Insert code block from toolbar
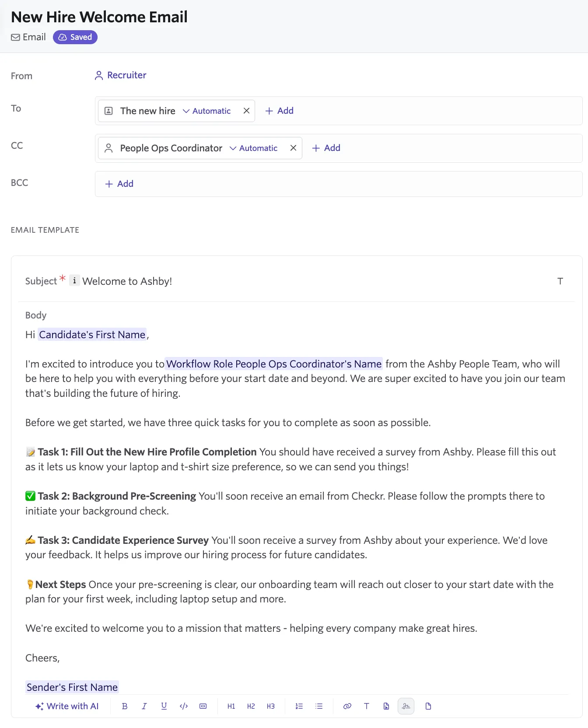Viewport: 588px width, 728px height. tap(203, 706)
